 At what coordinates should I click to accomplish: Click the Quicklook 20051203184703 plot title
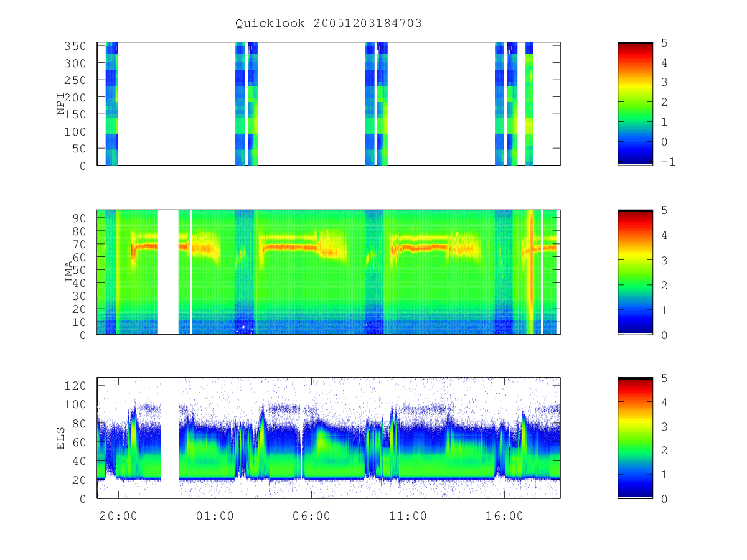pos(329,24)
